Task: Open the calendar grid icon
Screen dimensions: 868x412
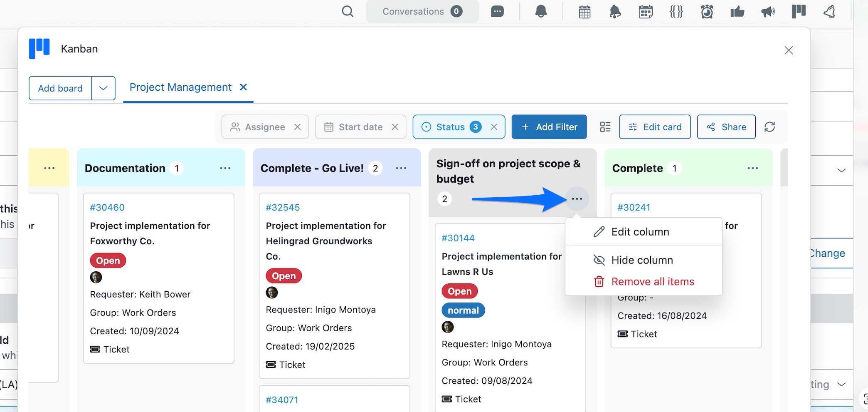Action: [x=584, y=12]
